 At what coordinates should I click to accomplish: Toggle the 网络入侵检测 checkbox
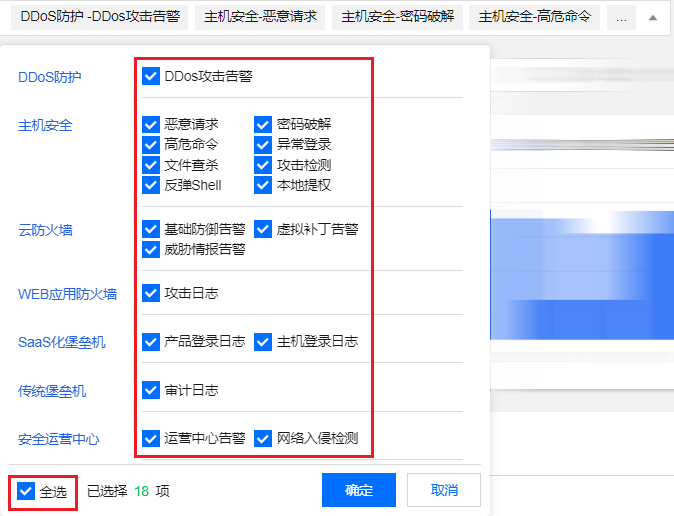[263, 439]
